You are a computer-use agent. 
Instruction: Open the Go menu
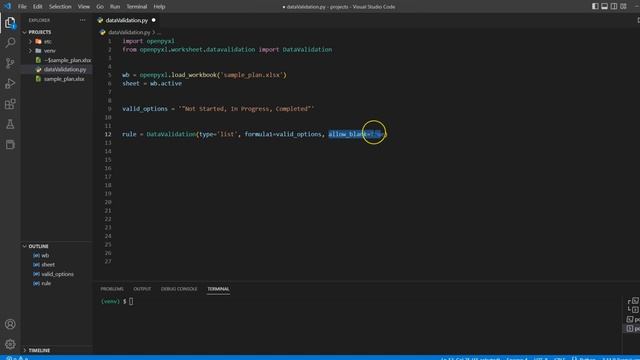(100, 7)
